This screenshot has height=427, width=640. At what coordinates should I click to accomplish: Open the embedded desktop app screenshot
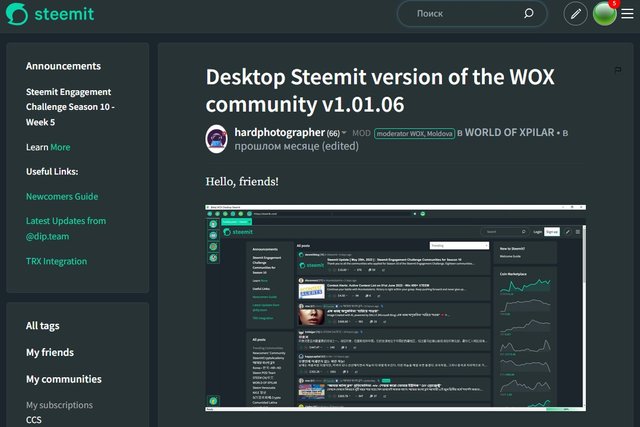396,308
